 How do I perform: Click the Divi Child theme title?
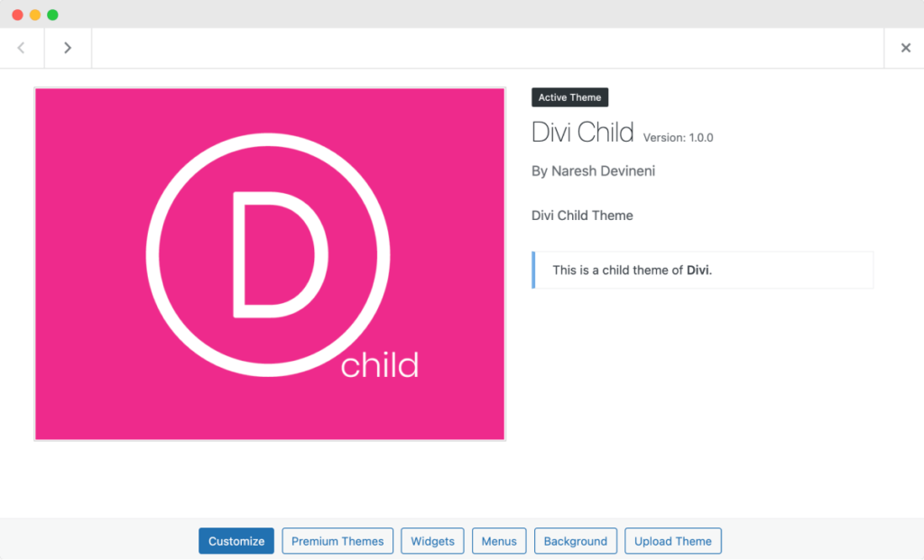583,132
